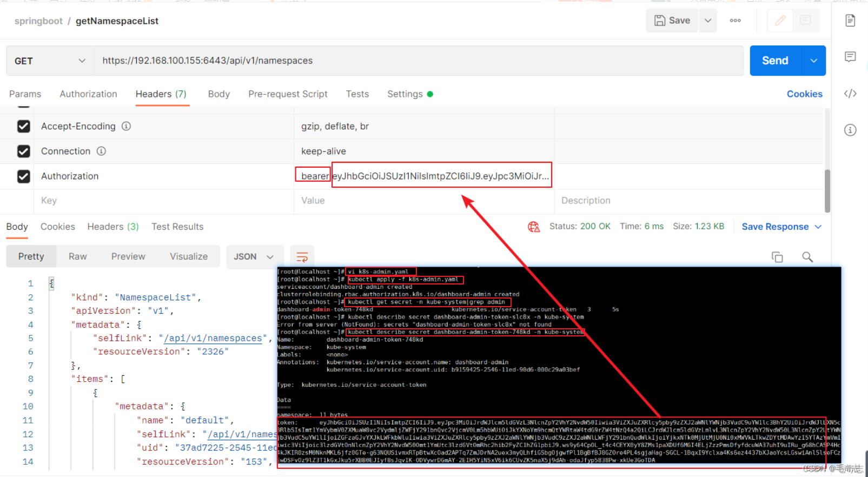Click the resourceVersion "2326" value
This screenshot has height=477, width=868.
tap(213, 352)
